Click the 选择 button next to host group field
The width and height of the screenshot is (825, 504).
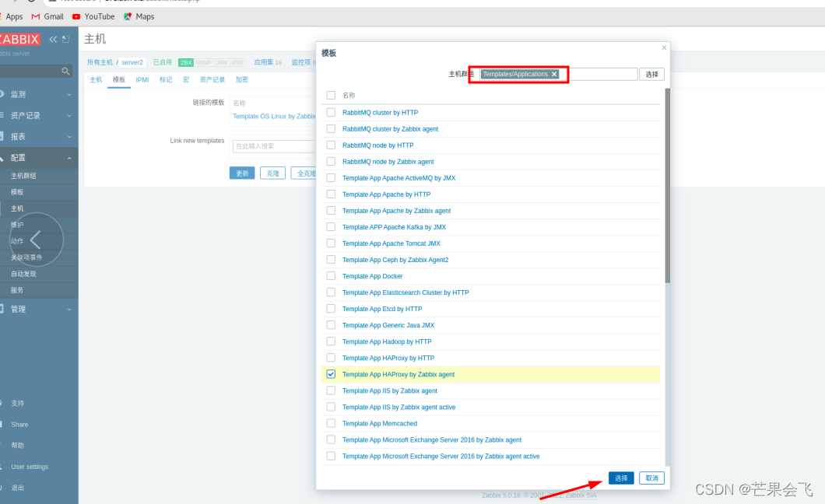[652, 74]
